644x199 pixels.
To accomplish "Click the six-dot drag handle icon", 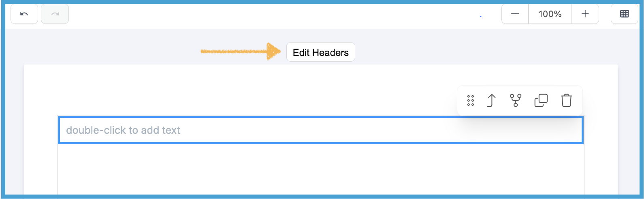I will pyautogui.click(x=470, y=101).
